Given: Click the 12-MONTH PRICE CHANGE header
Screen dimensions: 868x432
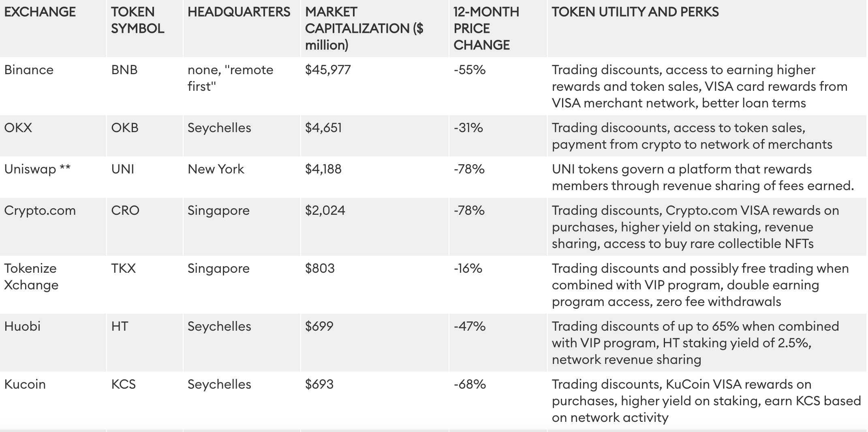Looking at the screenshot, I should 486,28.
